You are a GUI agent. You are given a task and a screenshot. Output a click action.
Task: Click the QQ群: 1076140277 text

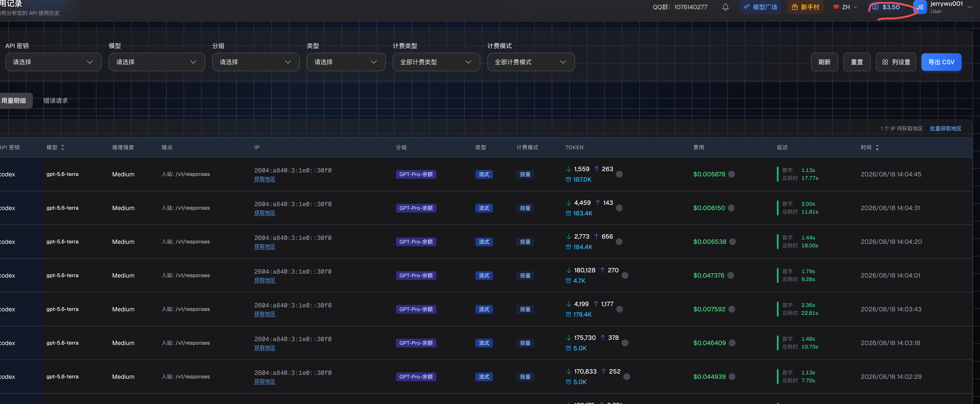pyautogui.click(x=680, y=7)
